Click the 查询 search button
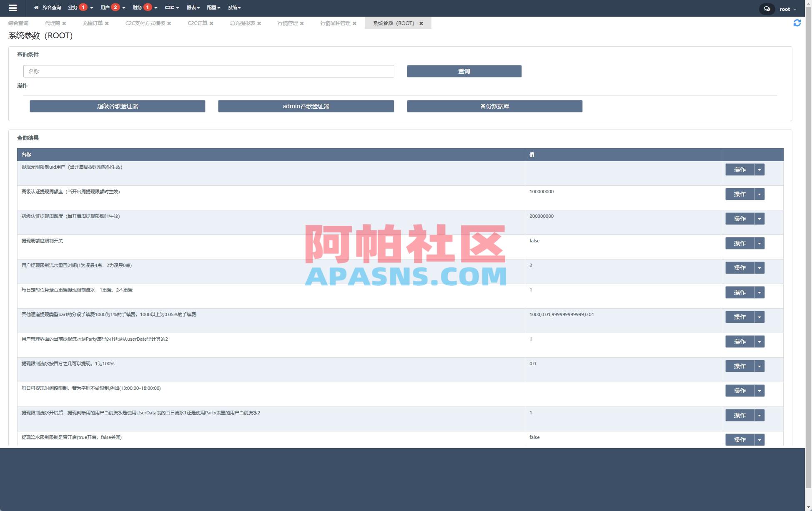Screen dimensions: 812x511 pyautogui.click(x=464, y=71)
